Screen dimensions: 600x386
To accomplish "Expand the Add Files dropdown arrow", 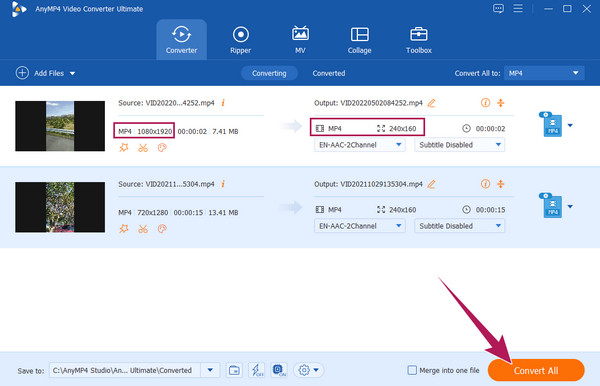I will point(72,73).
